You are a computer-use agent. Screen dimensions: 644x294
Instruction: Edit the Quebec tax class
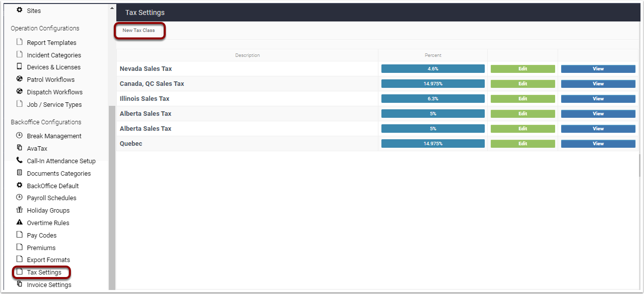click(522, 143)
